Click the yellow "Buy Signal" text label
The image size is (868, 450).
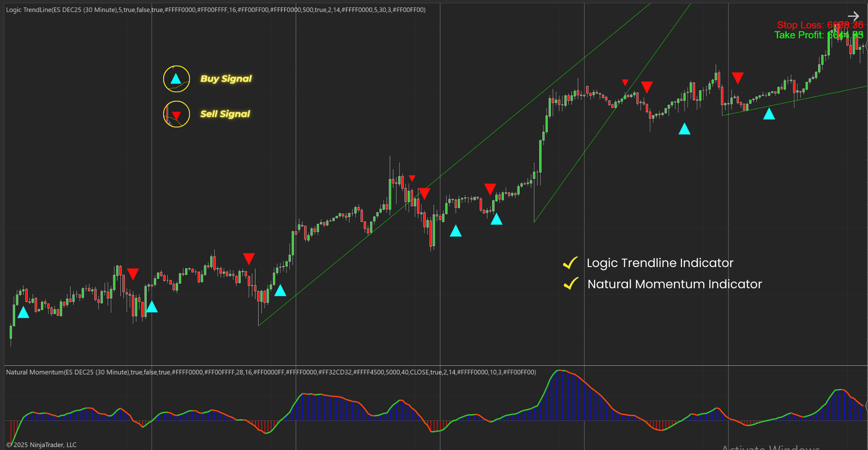pos(226,79)
